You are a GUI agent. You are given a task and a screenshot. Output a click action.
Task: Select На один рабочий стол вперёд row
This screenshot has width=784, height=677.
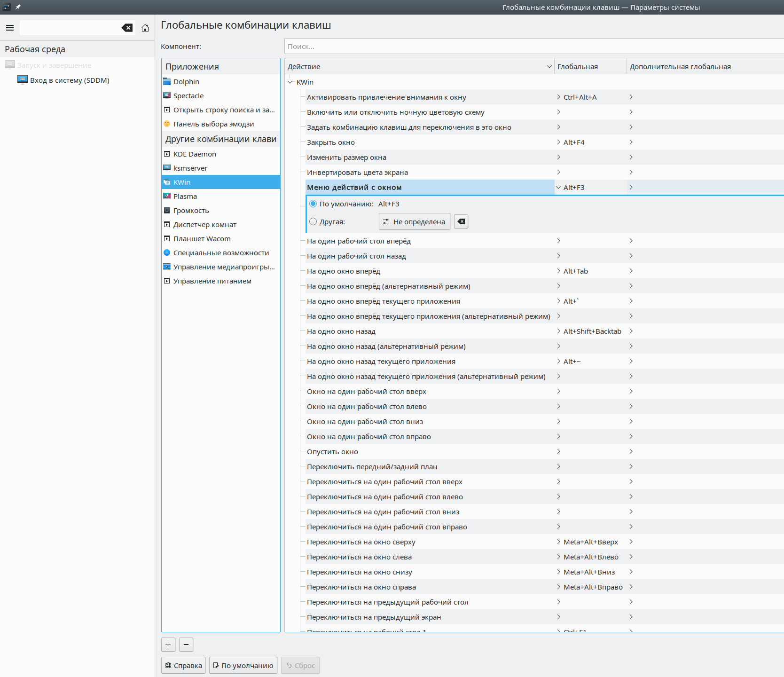(544, 241)
